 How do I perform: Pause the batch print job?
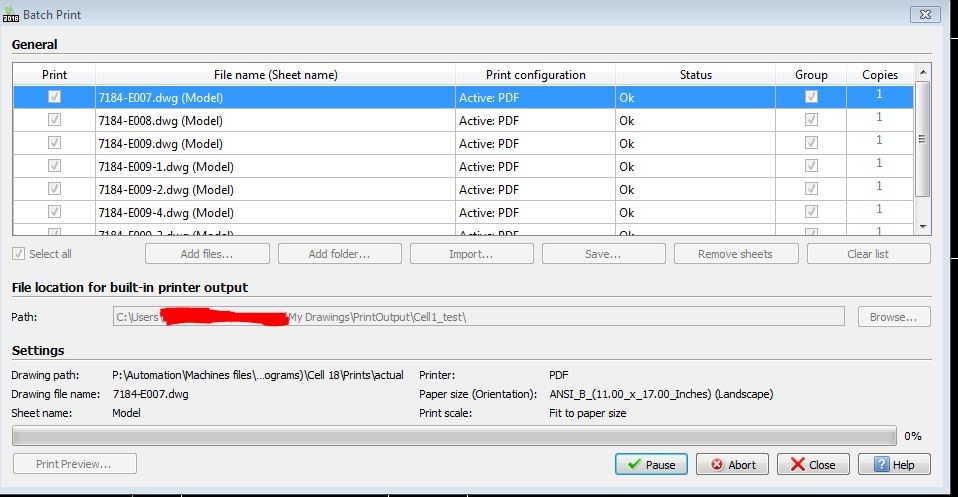pyautogui.click(x=651, y=464)
